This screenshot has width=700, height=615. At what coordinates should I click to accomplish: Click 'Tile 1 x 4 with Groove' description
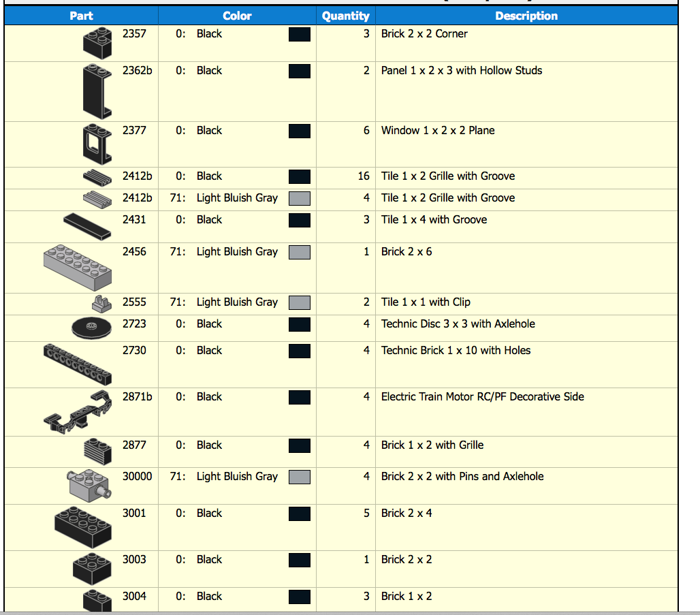(434, 219)
